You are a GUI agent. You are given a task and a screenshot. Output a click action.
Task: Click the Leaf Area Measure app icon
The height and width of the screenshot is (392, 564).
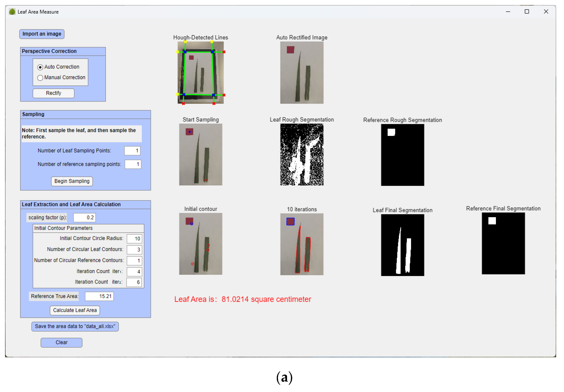click(12, 12)
